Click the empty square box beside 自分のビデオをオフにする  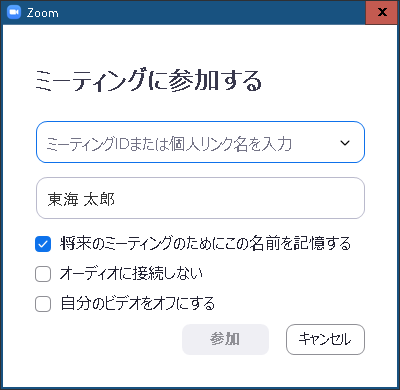tap(43, 304)
